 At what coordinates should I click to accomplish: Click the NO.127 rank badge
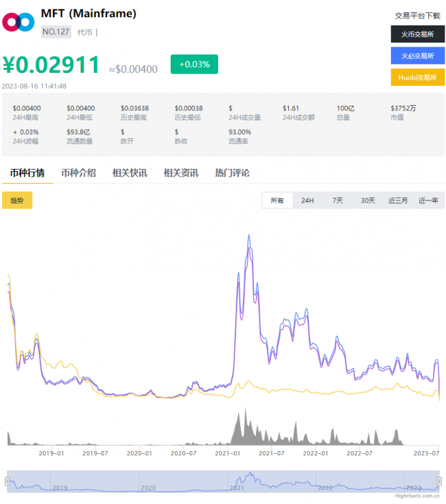(56, 32)
